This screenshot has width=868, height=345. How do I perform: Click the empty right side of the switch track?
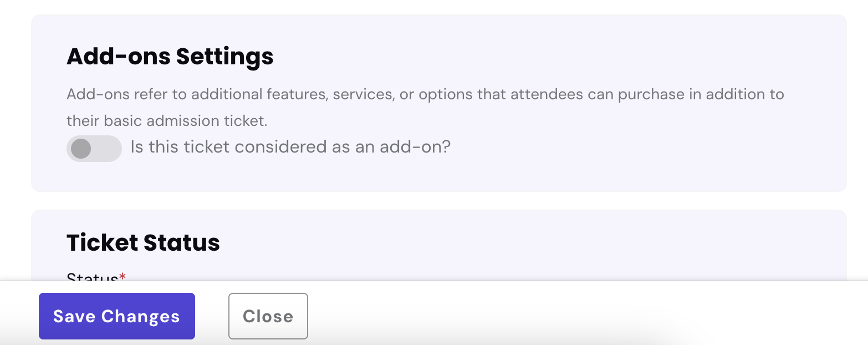click(x=108, y=149)
